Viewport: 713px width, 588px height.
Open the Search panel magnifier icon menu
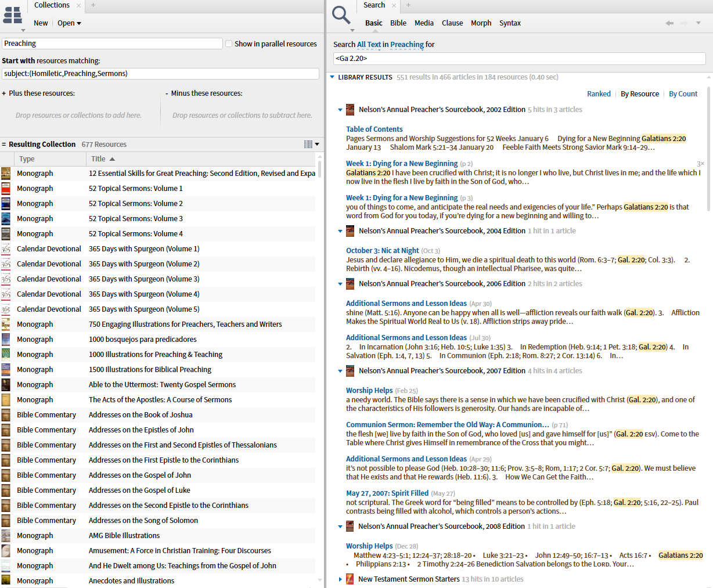(341, 16)
